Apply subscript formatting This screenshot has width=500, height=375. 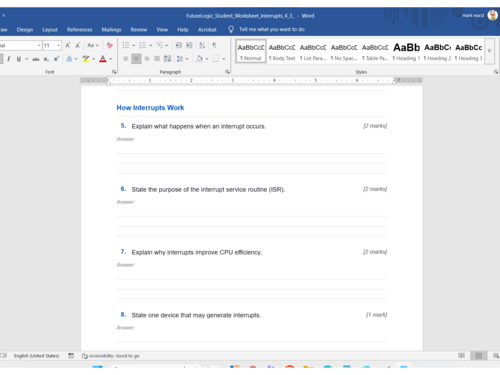[x=46, y=59]
